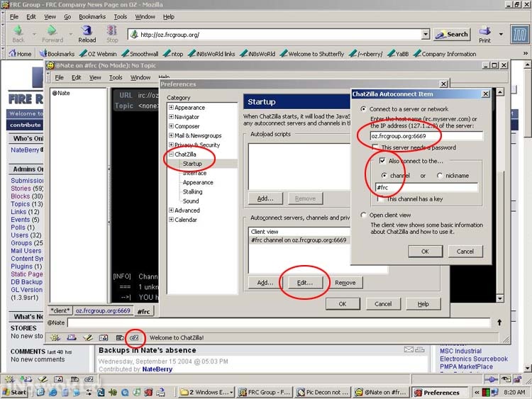Image resolution: width=532 pixels, height=399 pixels.
Task: Click the Mozilla URL address field
Action: point(275,35)
